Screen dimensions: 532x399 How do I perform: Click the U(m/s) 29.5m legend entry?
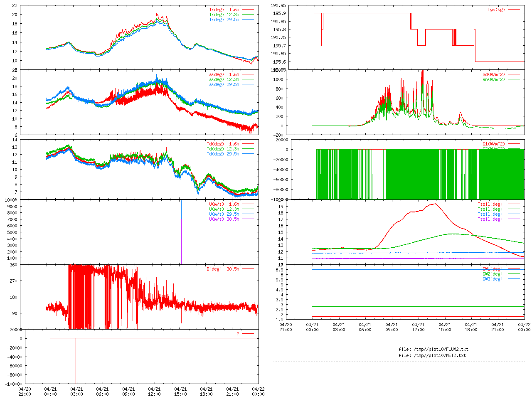click(x=224, y=214)
